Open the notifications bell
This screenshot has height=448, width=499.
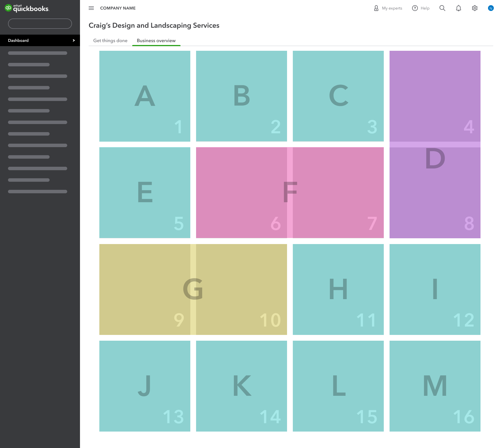458,8
